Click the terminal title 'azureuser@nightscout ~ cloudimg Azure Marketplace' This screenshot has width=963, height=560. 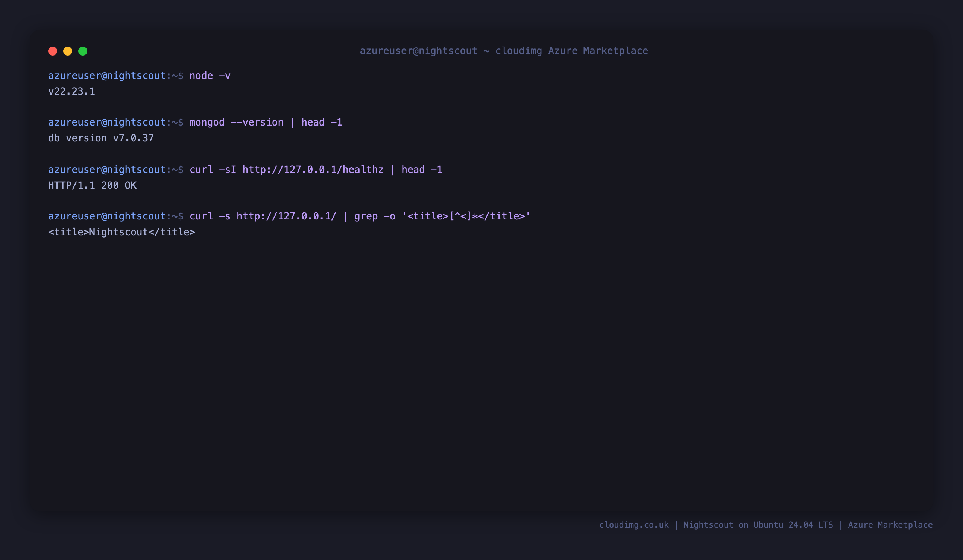504,51
